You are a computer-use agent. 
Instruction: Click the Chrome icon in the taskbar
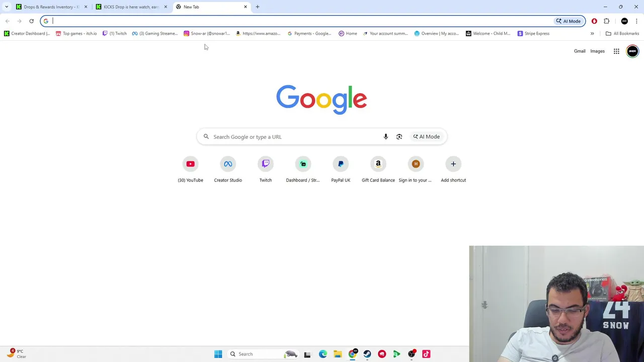click(353, 354)
